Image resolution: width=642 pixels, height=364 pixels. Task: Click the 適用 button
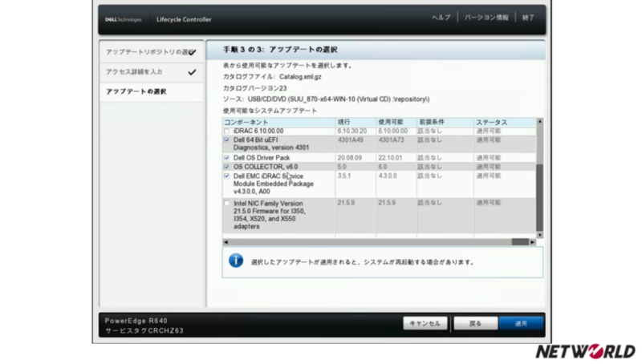pyautogui.click(x=521, y=323)
